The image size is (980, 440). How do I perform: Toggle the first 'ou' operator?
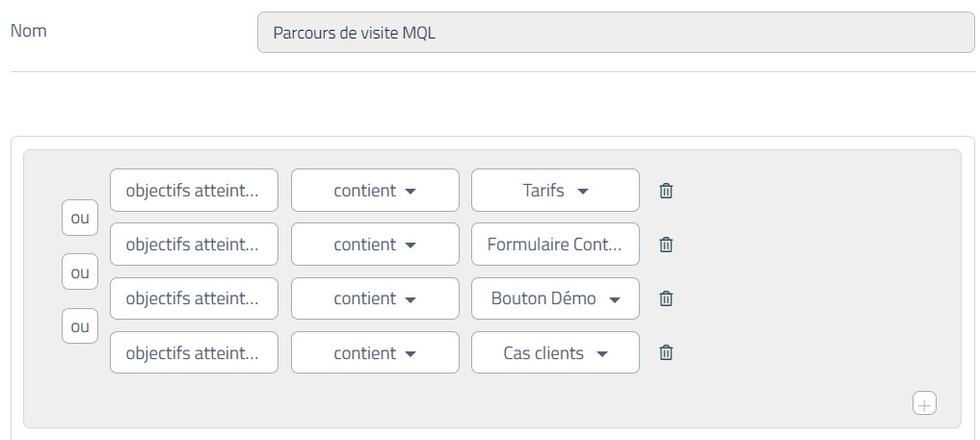pos(80,218)
